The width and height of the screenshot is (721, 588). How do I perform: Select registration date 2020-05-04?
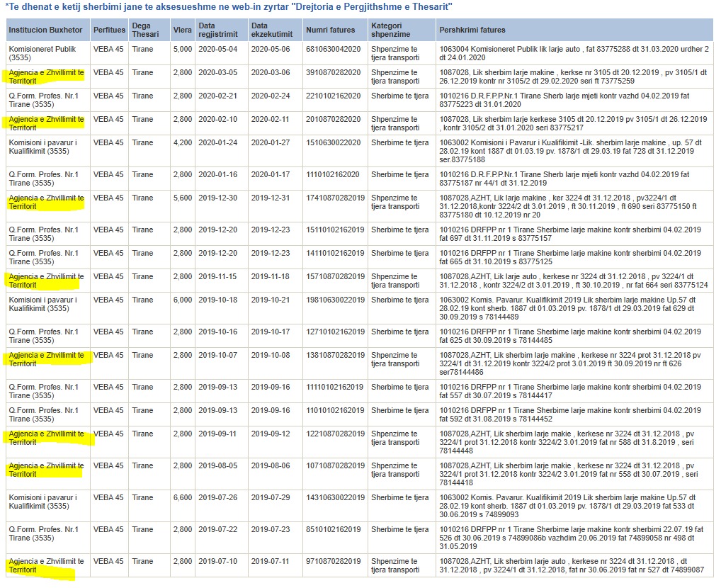[217, 49]
